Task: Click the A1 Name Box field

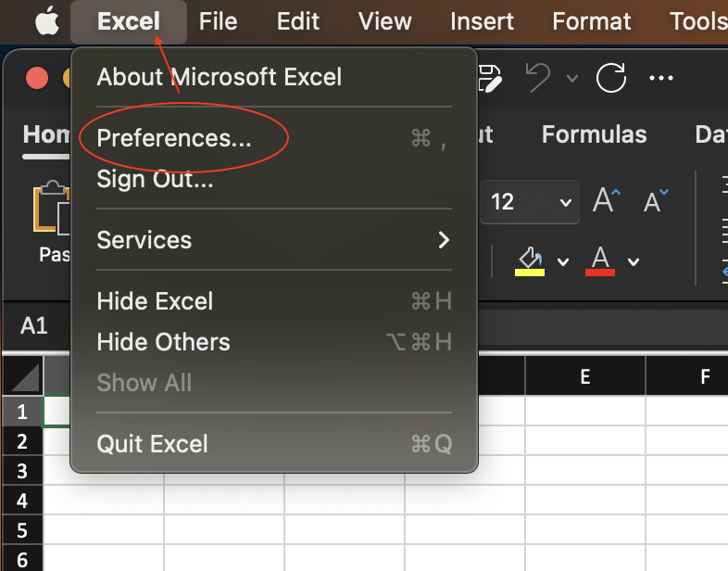Action: (35, 325)
